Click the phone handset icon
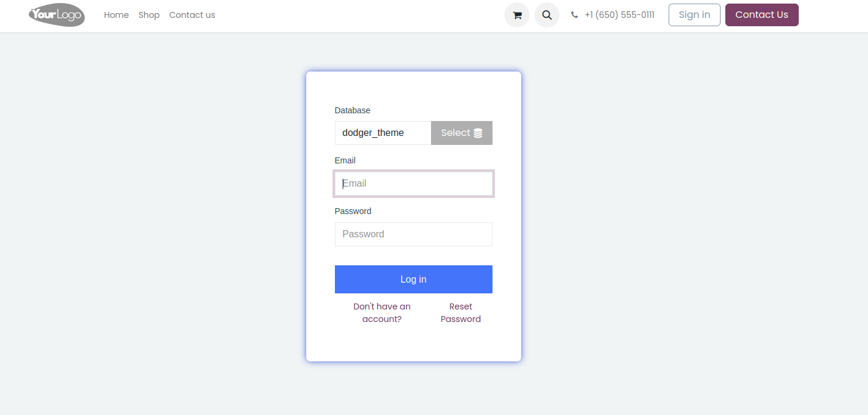Image resolution: width=868 pixels, height=415 pixels. tap(574, 15)
